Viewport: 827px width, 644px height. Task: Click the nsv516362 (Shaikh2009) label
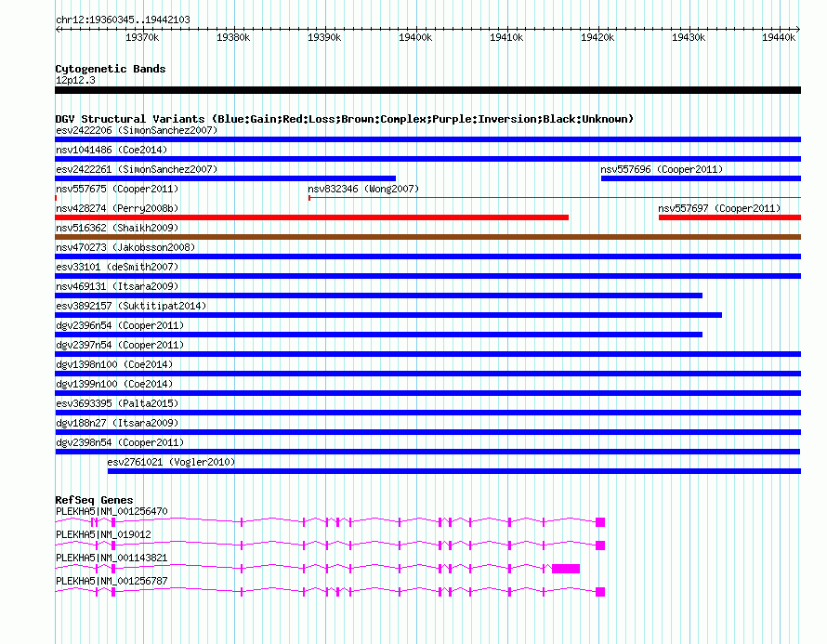click(117, 228)
